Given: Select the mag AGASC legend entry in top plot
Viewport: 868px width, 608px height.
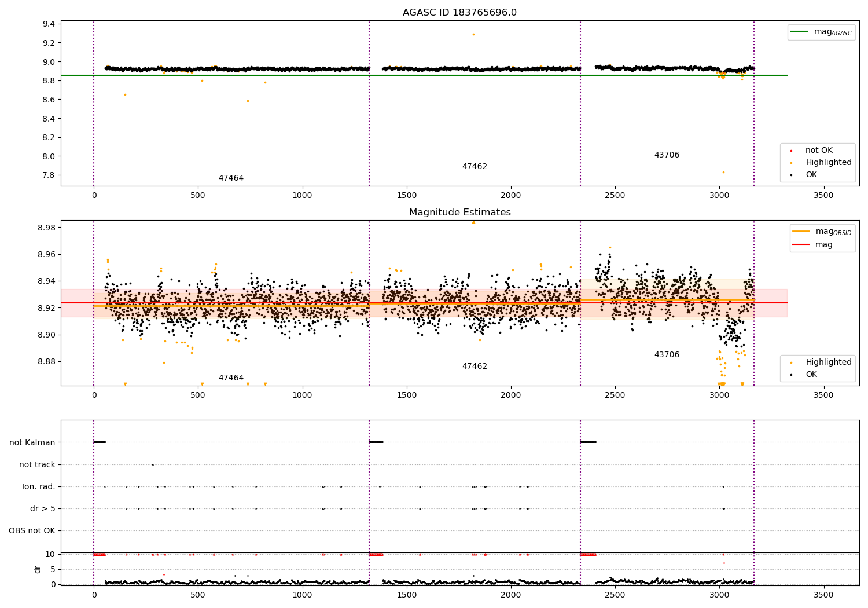Looking at the screenshot, I should pos(822,32).
